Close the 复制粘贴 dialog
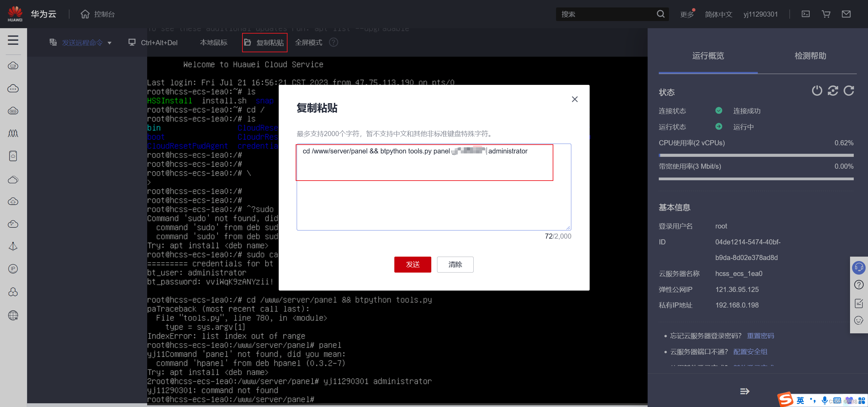 [575, 99]
